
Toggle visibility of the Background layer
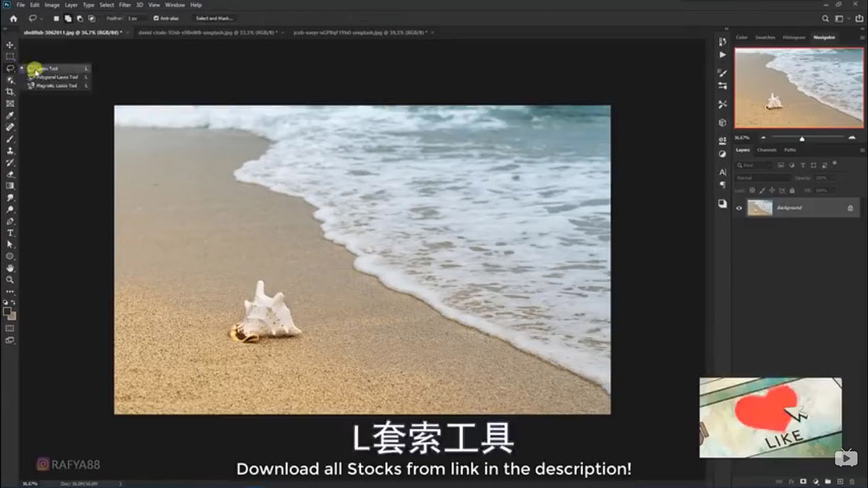[739, 207]
